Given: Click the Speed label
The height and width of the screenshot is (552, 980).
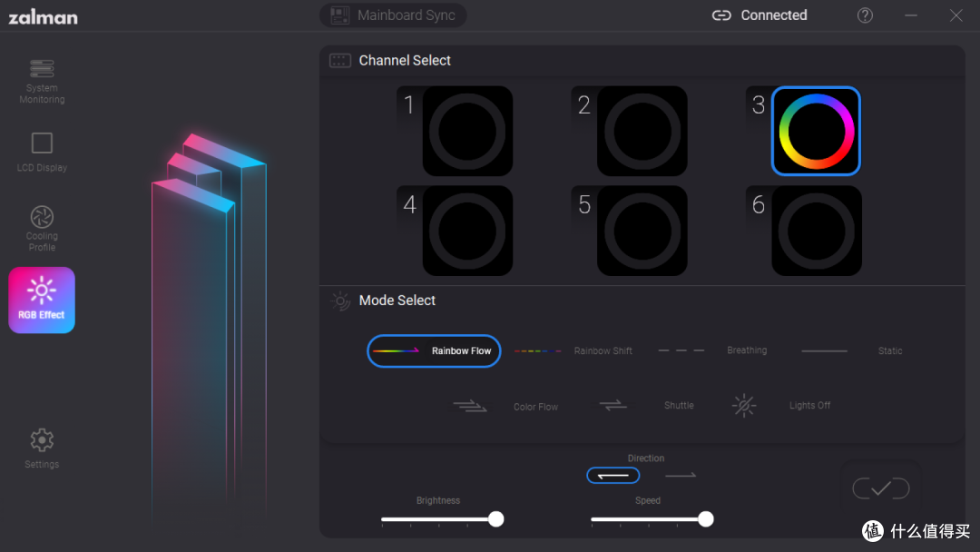Looking at the screenshot, I should click(x=648, y=500).
